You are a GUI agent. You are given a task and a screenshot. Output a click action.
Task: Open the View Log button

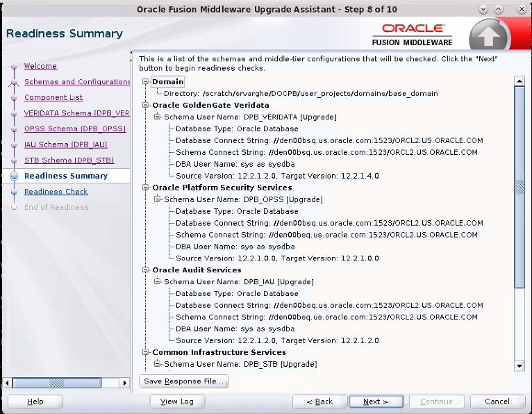(177, 401)
